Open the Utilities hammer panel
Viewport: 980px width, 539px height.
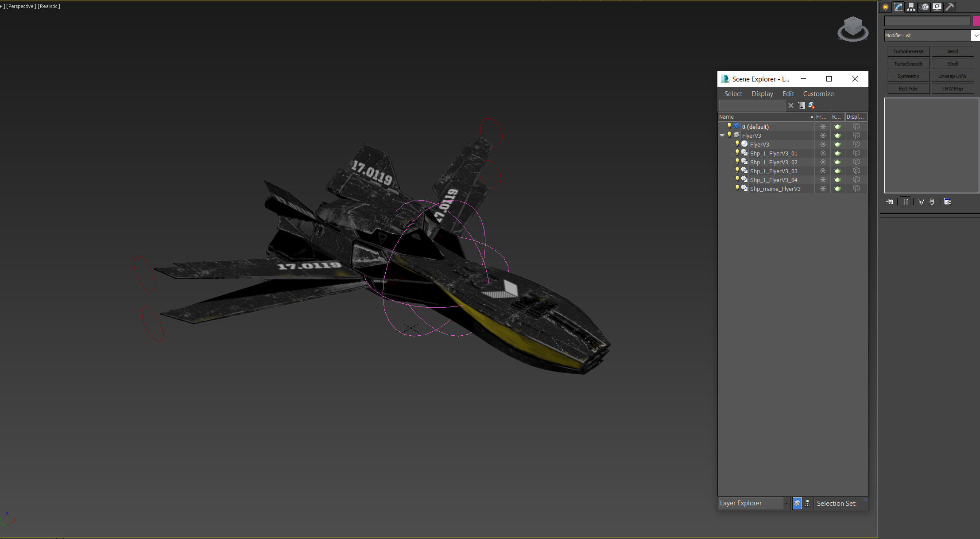click(x=950, y=7)
